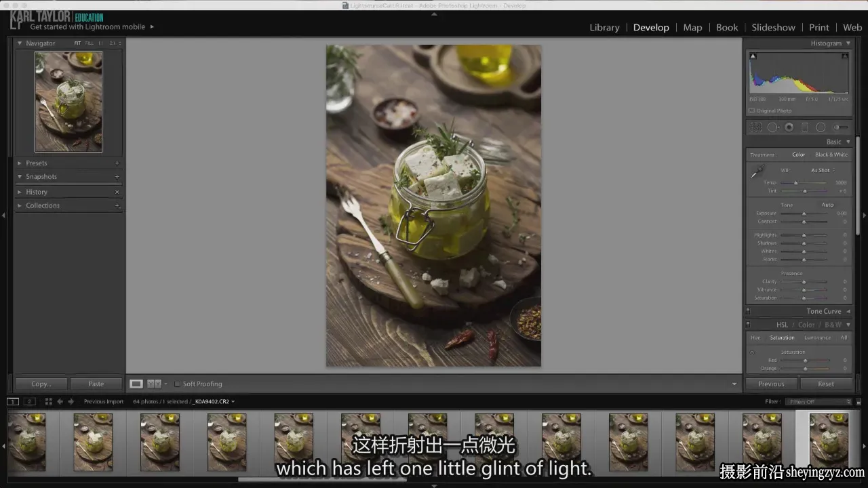This screenshot has height=488, width=868.
Task: Toggle Original Photo histogram option
Action: [x=751, y=110]
